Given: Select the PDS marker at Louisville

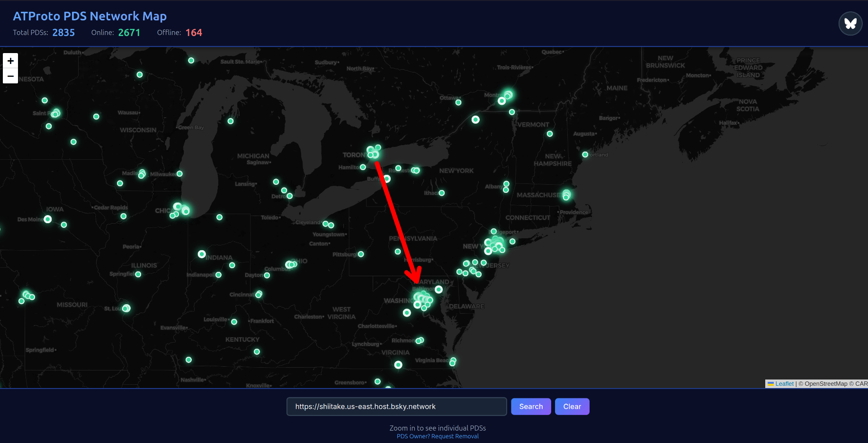Looking at the screenshot, I should pyautogui.click(x=234, y=322).
